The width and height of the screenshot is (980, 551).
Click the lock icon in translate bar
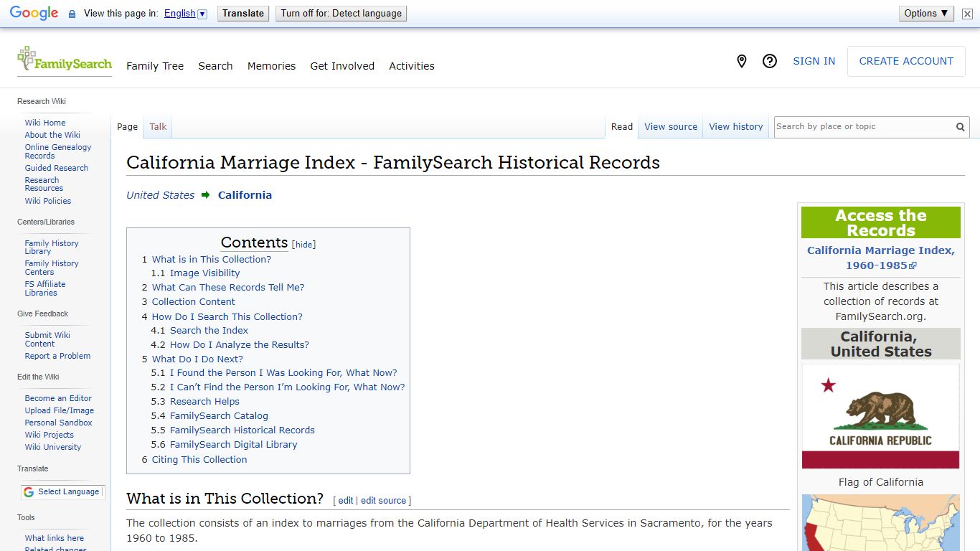[72, 14]
